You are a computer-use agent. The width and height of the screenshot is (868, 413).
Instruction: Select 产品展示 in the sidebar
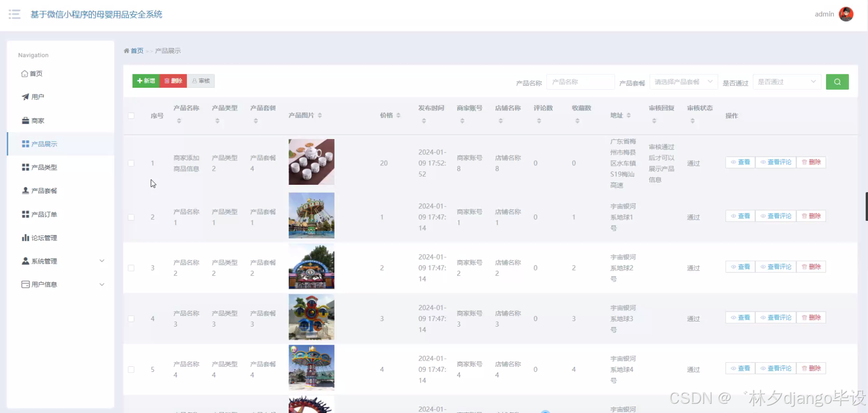[x=61, y=144]
